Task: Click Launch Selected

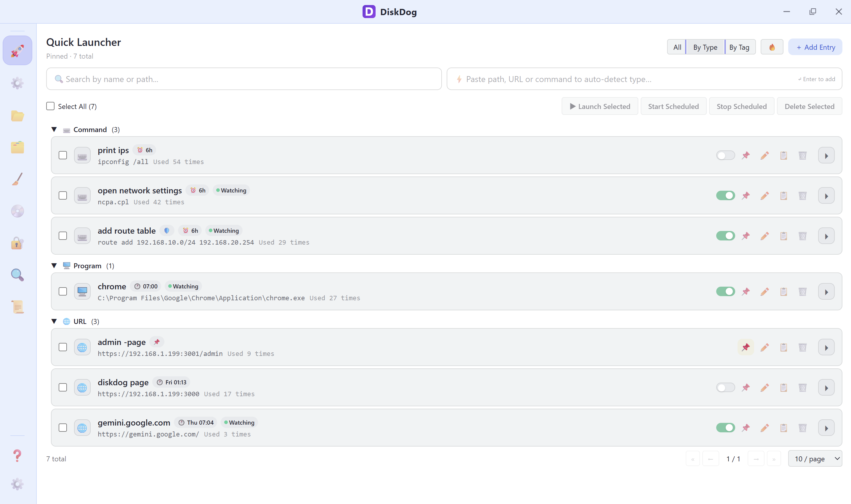Action: [x=600, y=106]
